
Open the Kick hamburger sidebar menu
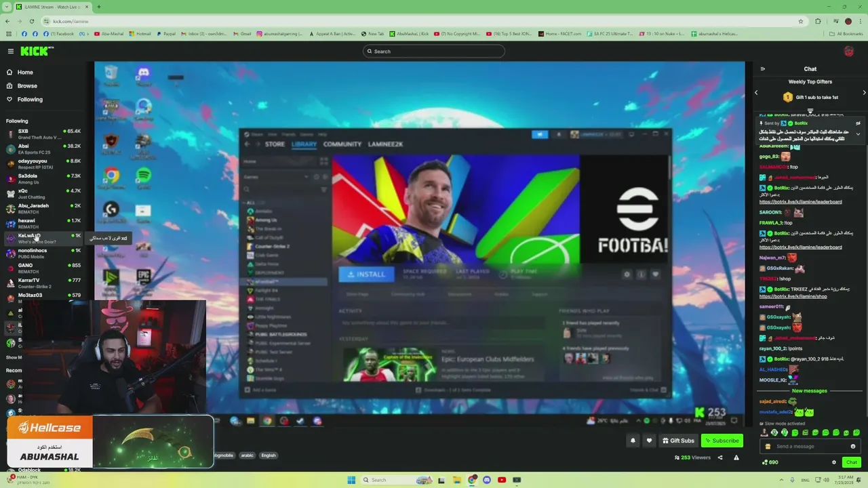click(10, 51)
